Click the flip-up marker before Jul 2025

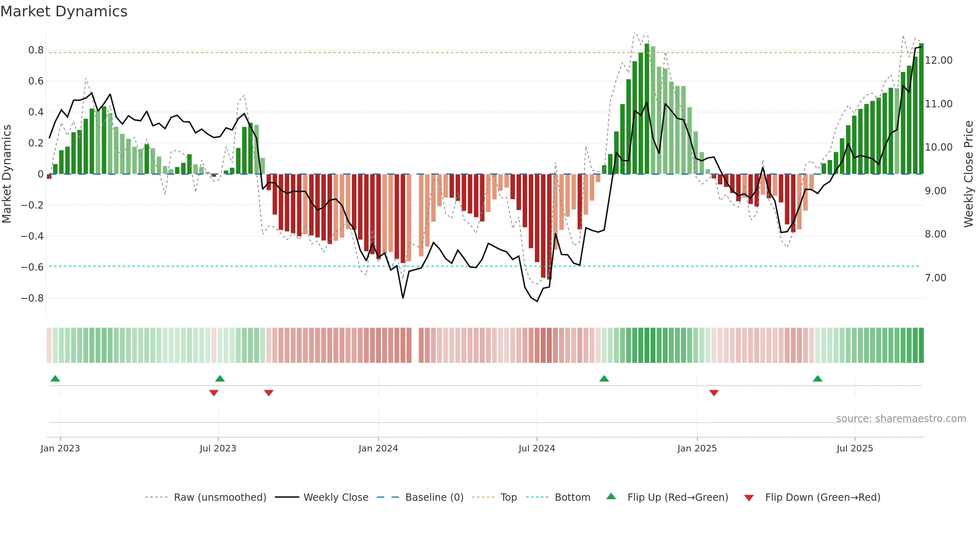click(x=817, y=378)
